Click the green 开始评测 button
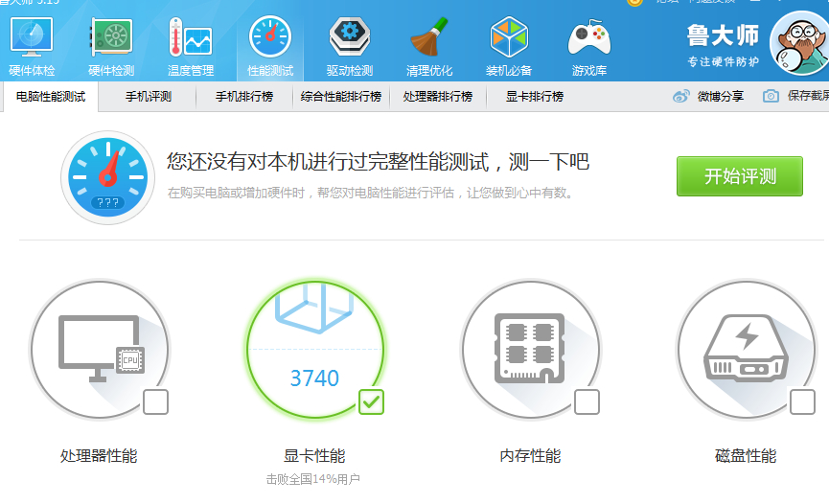The height and width of the screenshot is (504, 829). tap(740, 176)
